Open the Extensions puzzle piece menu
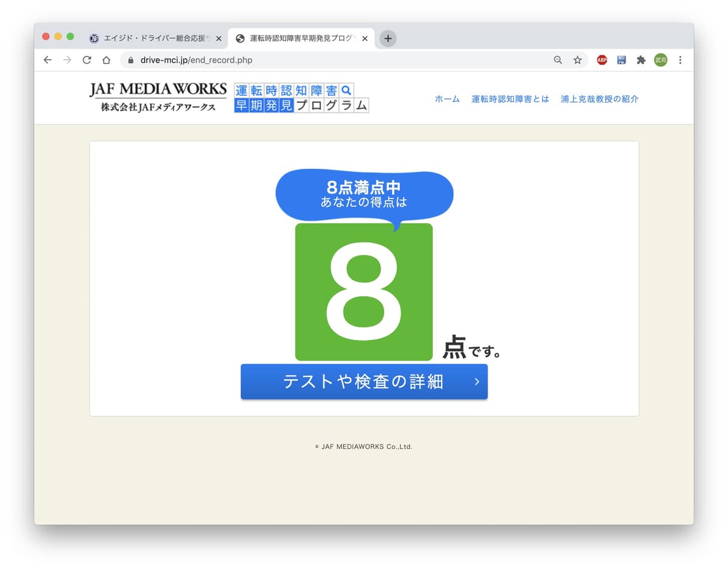This screenshot has height=570, width=728. coord(641,60)
